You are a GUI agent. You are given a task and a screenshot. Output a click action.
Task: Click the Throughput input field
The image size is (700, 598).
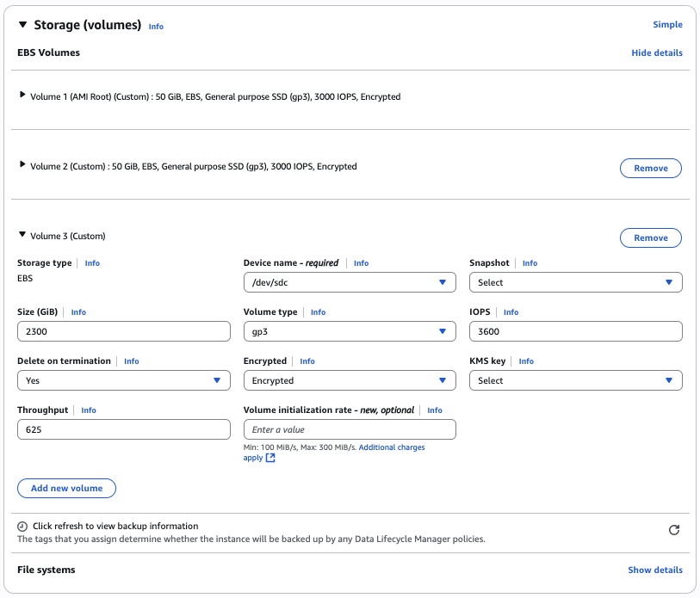tap(123, 429)
